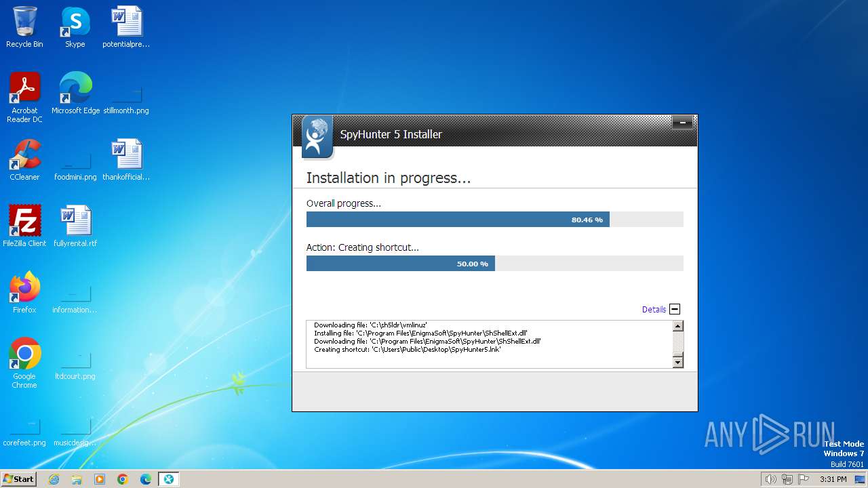The image size is (868, 488).
Task: Click the Show desktop button
Action: point(860,479)
